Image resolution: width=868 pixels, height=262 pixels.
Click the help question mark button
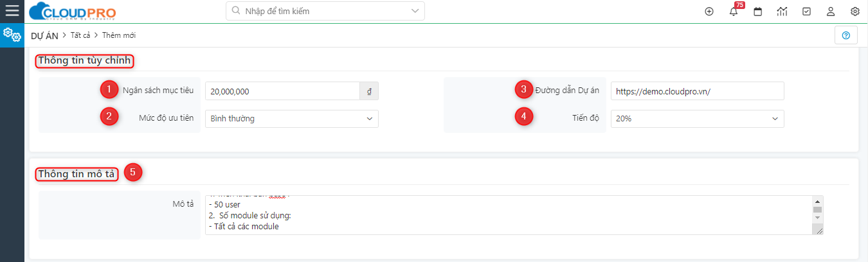coord(845,35)
